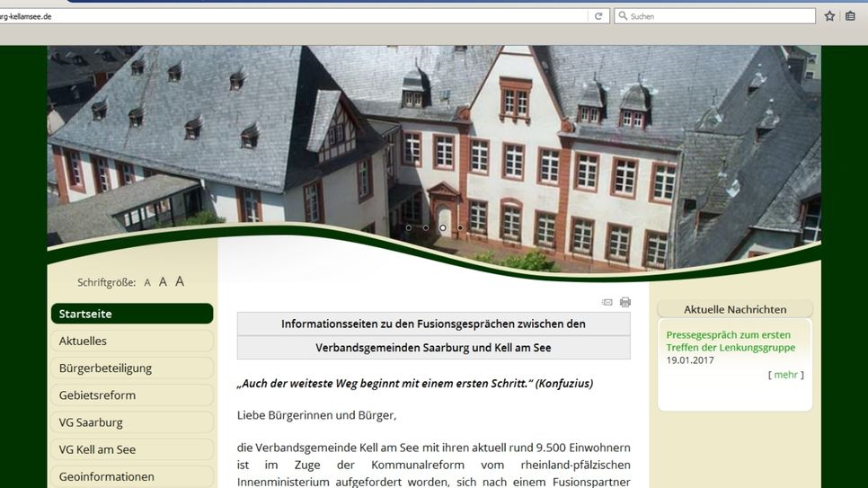Screen dimensions: 868x488
Task: Click the 'mehr' link in news box
Action: coord(785,375)
